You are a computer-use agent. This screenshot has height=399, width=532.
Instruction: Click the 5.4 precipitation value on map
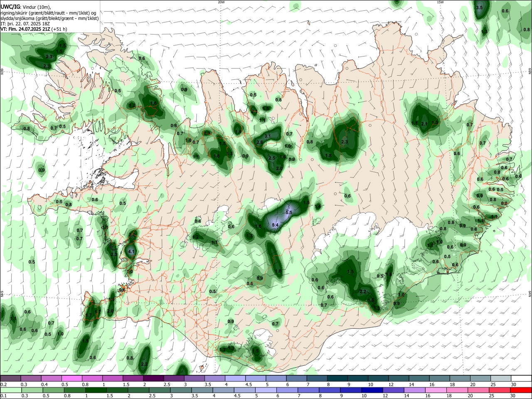tap(275, 225)
